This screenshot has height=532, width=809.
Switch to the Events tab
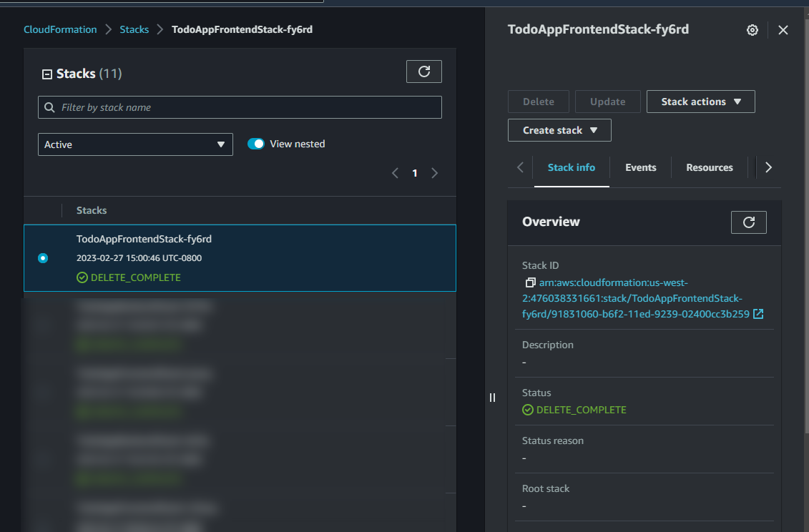[x=640, y=167]
